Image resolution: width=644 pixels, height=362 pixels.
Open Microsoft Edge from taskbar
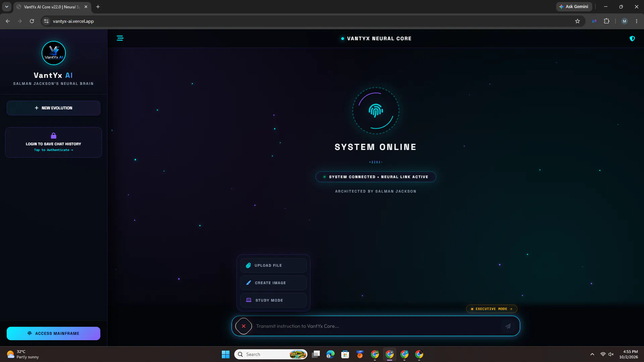pos(331,354)
